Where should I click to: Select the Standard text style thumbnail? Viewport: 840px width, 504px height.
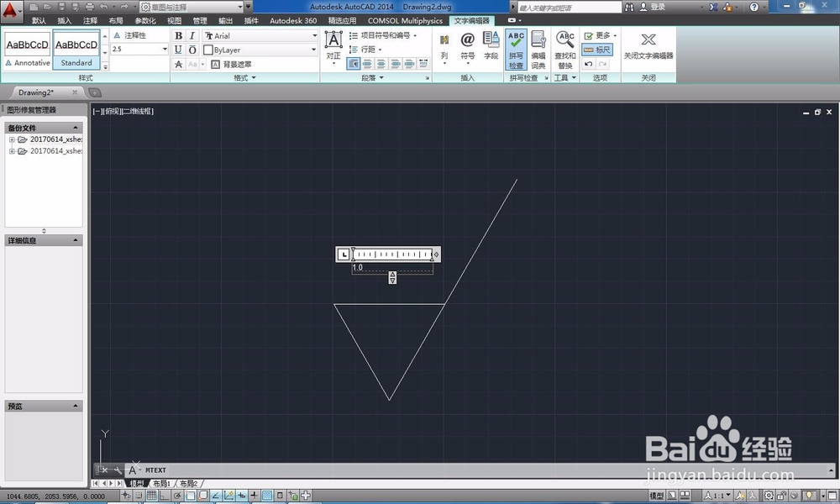76,50
